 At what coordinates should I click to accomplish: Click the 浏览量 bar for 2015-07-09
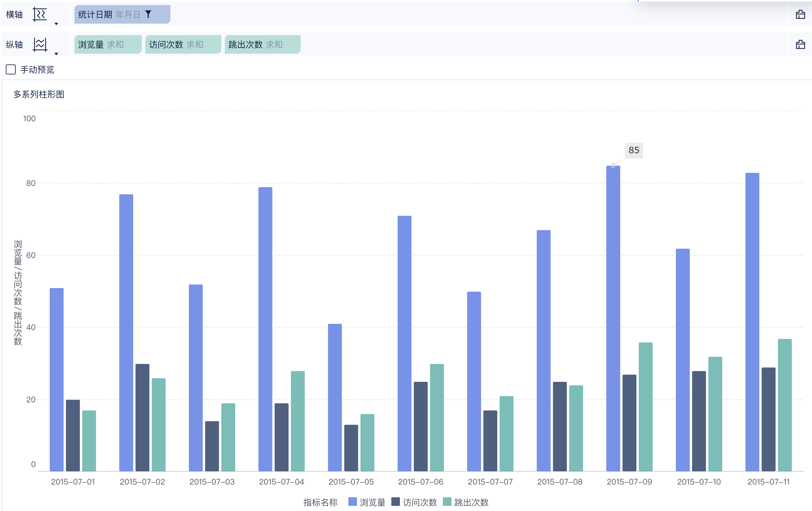[613, 318]
